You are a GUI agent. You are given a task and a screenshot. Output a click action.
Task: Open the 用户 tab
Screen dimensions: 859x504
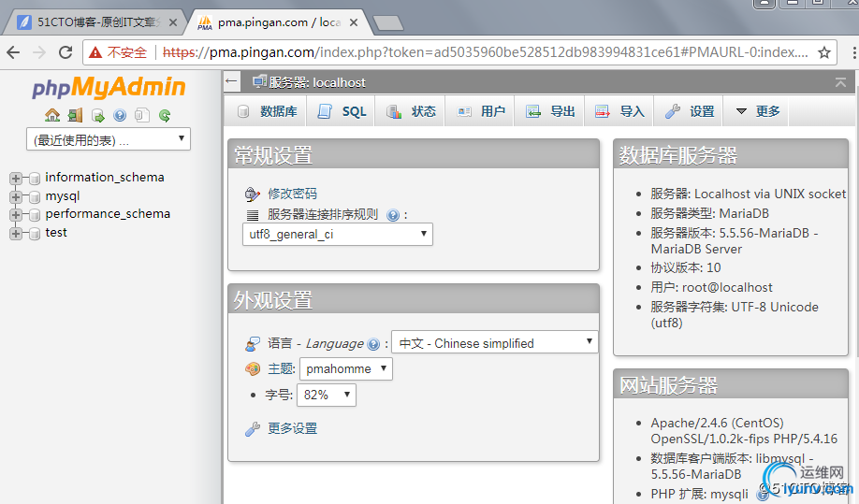[x=480, y=111]
